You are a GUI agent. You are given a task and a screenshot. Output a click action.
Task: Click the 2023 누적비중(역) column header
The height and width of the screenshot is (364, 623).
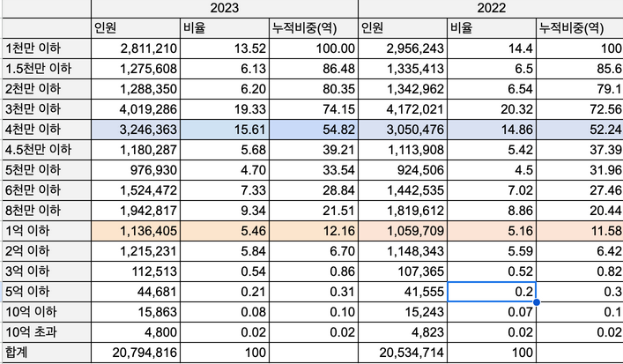314,28
